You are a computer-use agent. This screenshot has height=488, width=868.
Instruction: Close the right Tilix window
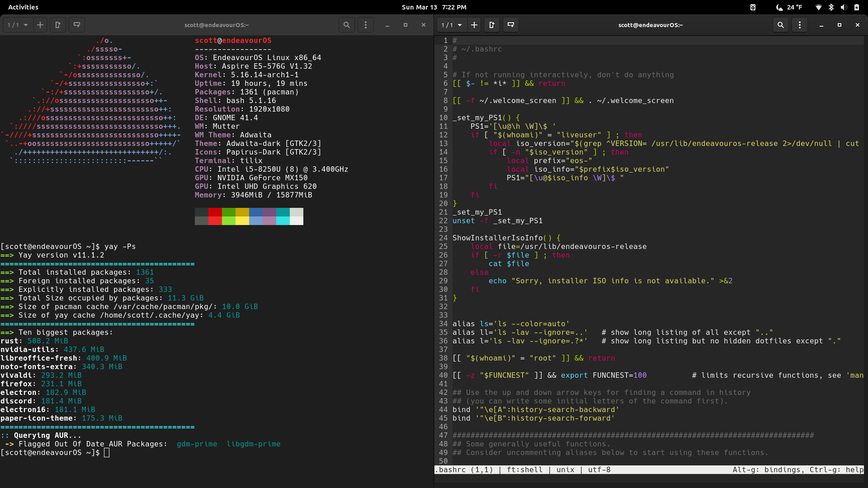pyautogui.click(x=858, y=25)
